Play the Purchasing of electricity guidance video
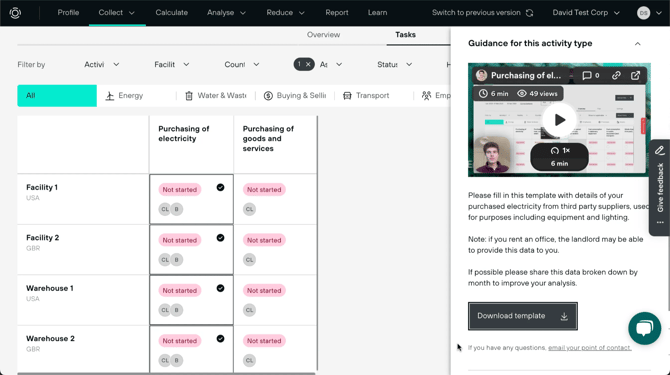Image resolution: width=670 pixels, height=375 pixels. 559,120
